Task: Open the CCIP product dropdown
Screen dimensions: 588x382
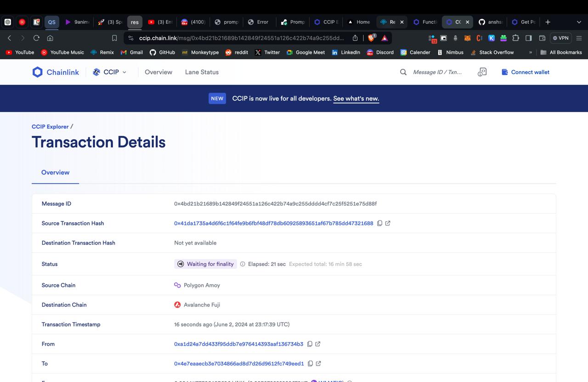Action: coord(109,72)
